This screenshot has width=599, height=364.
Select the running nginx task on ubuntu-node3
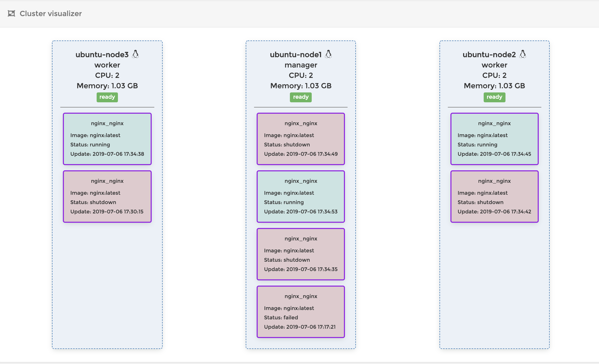click(107, 139)
